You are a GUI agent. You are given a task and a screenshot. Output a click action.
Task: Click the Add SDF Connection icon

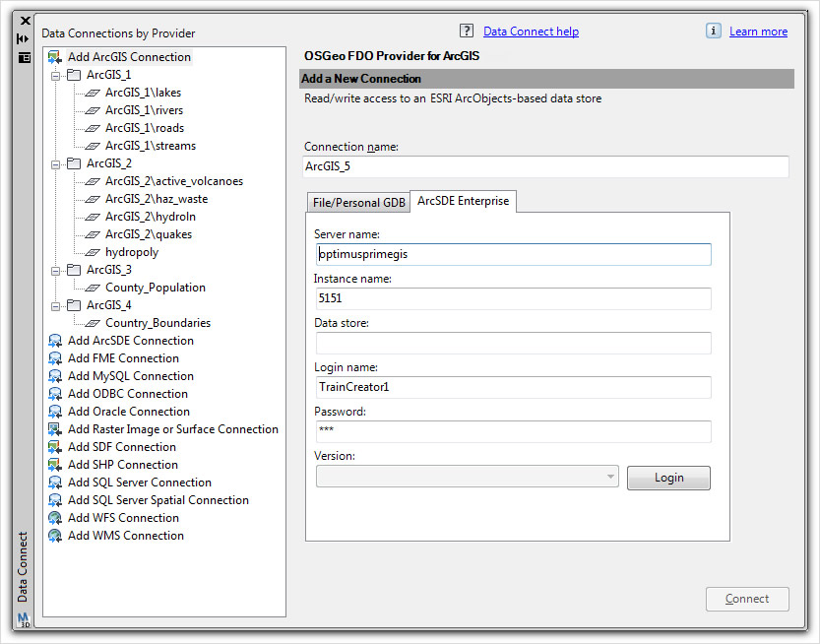(x=55, y=447)
